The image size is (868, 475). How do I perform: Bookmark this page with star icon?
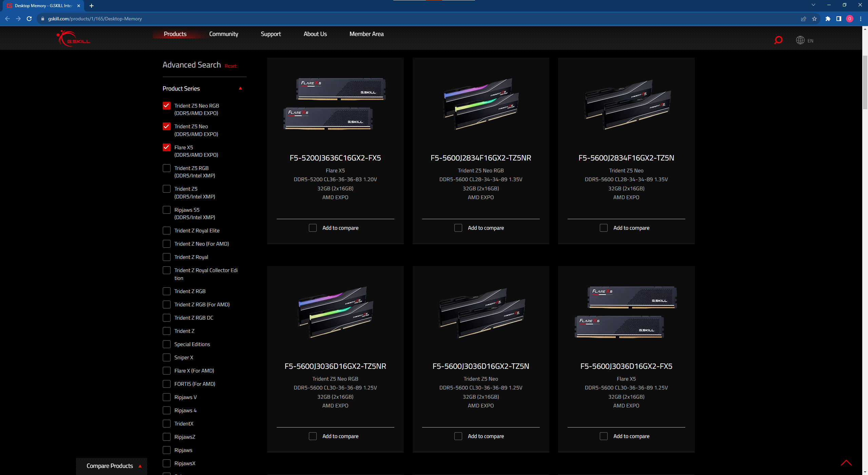[x=814, y=19]
